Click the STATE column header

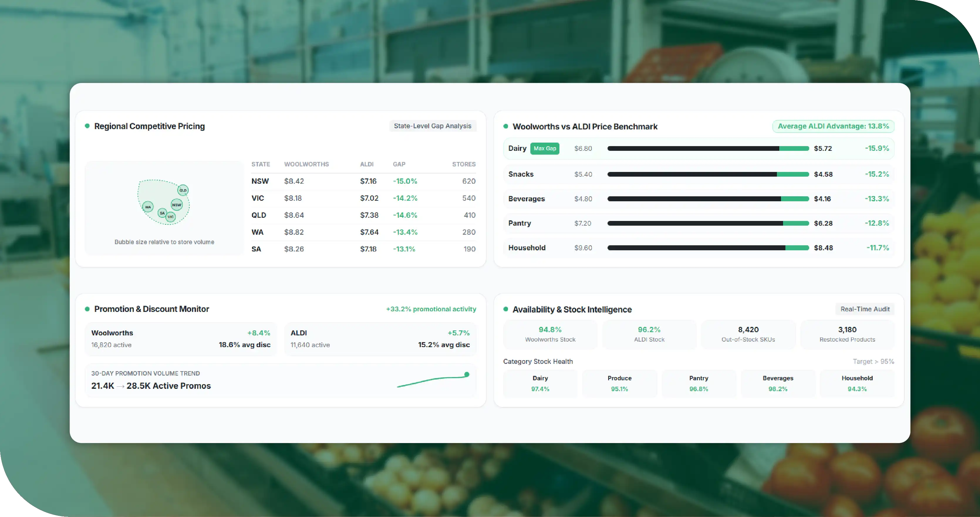point(261,164)
